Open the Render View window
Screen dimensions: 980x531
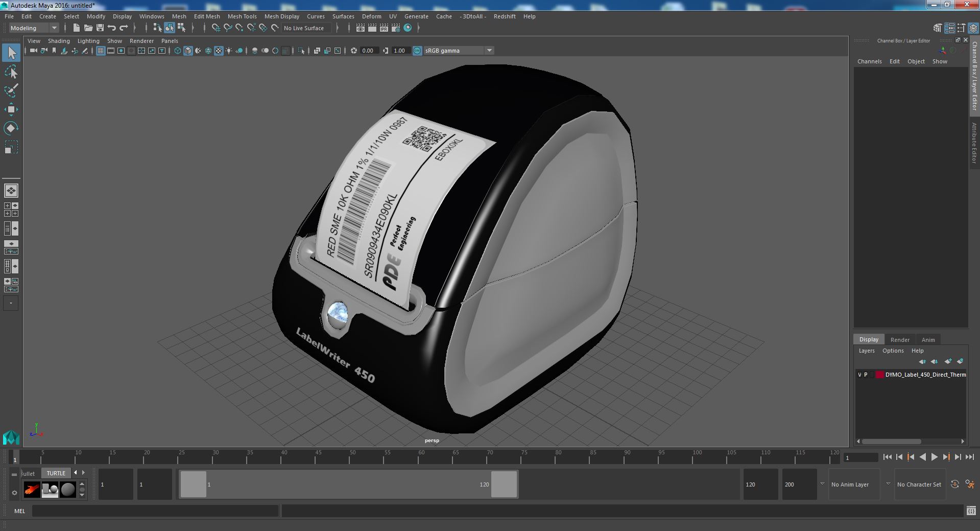point(361,28)
